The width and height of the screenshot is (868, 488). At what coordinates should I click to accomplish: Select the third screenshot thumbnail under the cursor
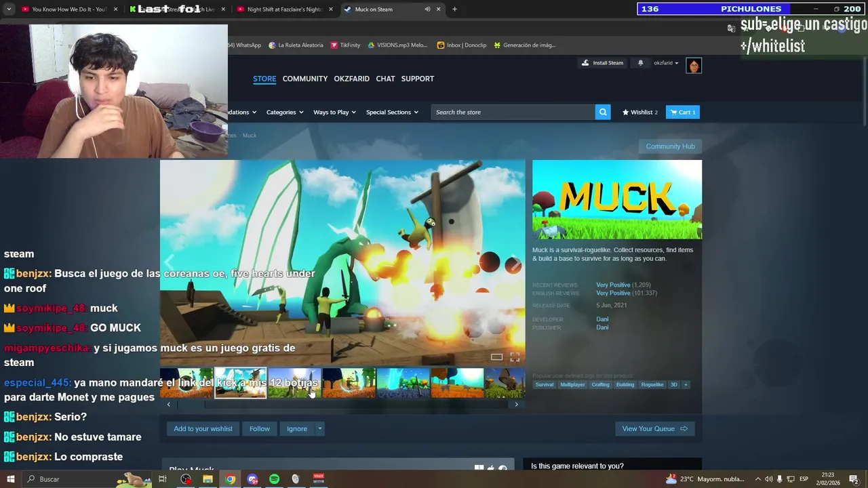(x=294, y=383)
